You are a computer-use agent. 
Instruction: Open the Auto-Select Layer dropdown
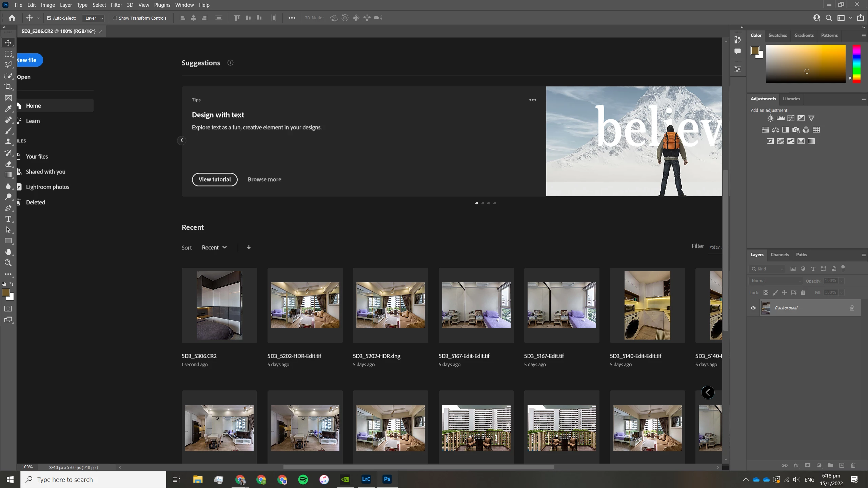point(94,18)
